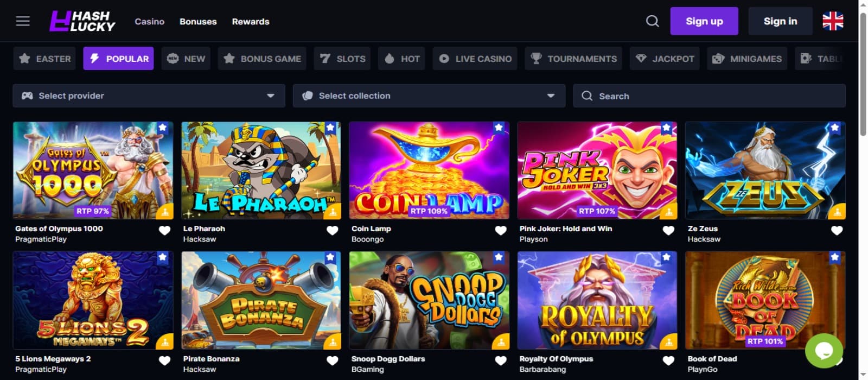Viewport: 868px width, 380px height.
Task: Click the "Snoop Dogg Dollars" title text
Action: pyautogui.click(x=388, y=359)
